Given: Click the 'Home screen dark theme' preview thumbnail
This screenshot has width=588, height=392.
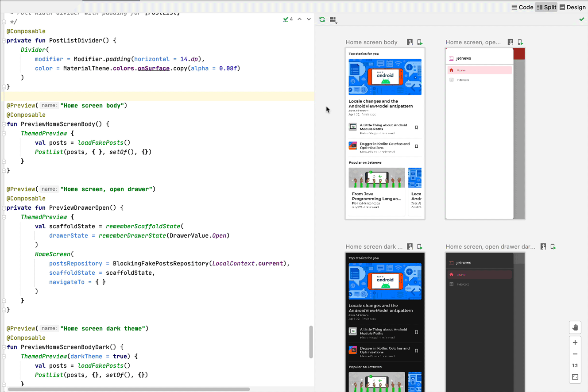Looking at the screenshot, I should point(384,319).
